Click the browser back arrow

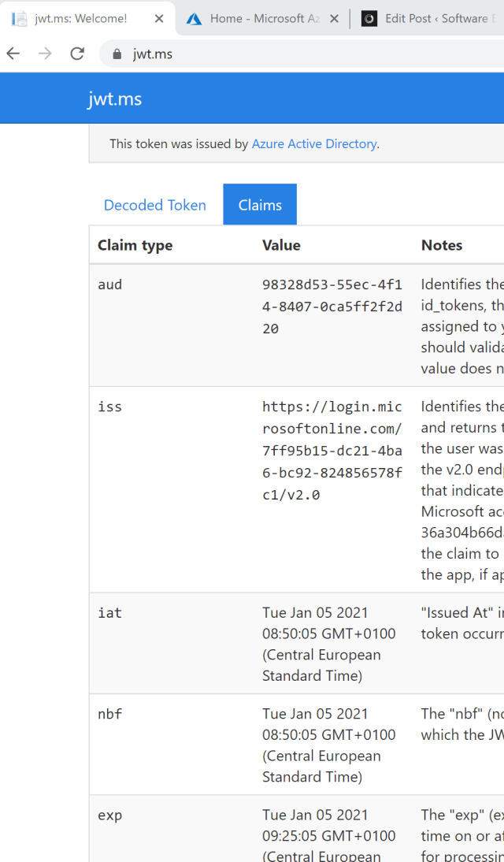[x=13, y=54]
